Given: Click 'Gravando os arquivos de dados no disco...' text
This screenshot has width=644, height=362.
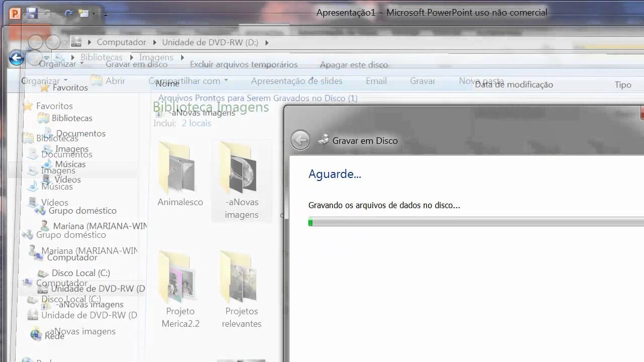Looking at the screenshot, I should (x=384, y=205).
